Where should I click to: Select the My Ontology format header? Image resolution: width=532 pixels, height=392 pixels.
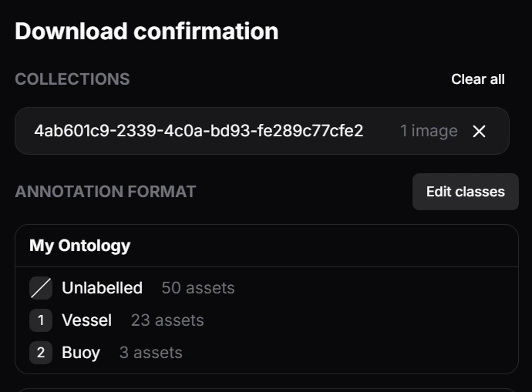(x=79, y=246)
